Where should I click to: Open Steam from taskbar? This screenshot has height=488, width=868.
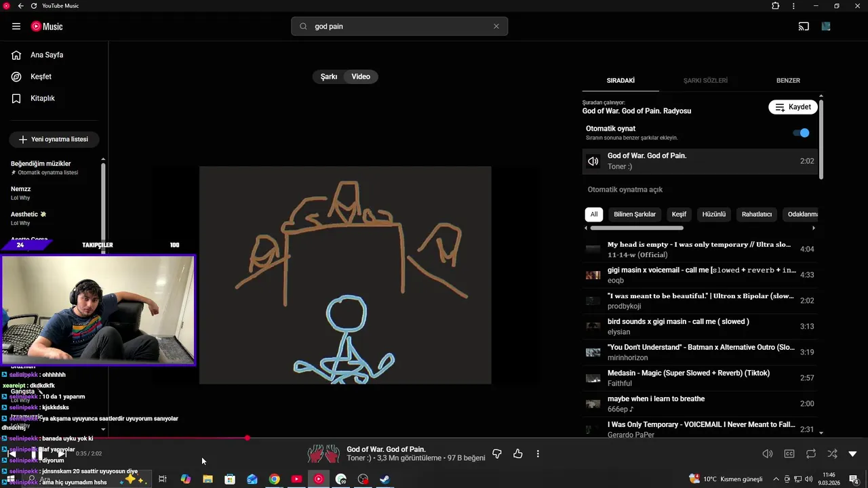384,479
